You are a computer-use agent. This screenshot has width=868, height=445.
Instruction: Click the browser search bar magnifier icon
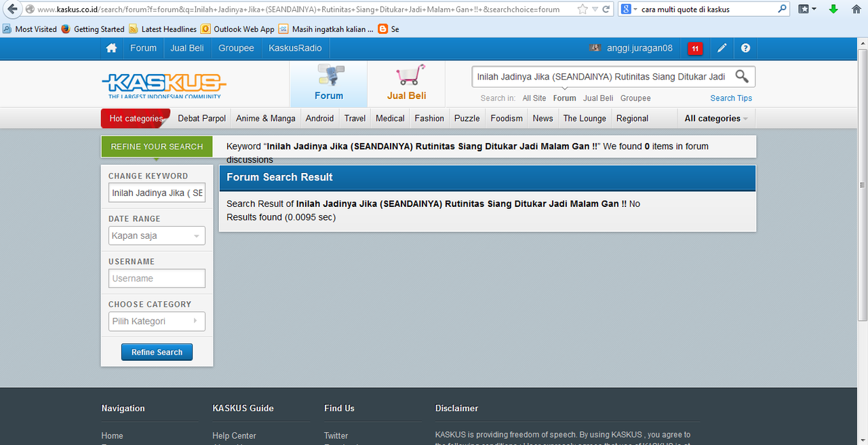(783, 9)
